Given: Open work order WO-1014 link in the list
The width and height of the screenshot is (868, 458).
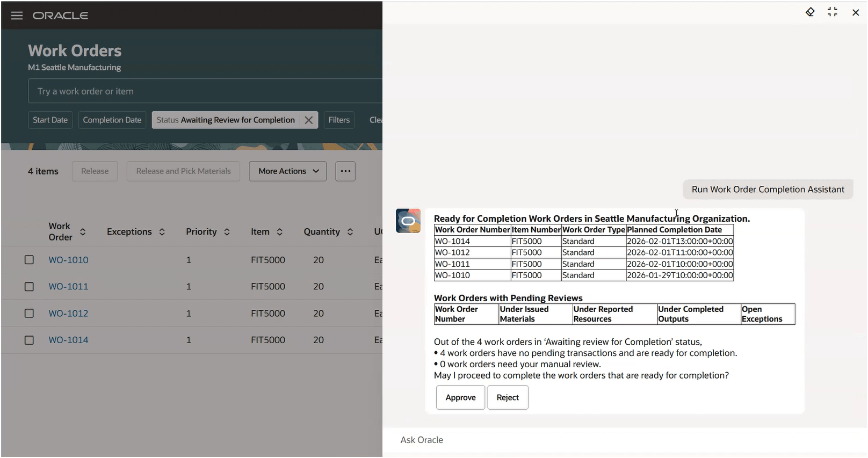Looking at the screenshot, I should (x=68, y=340).
